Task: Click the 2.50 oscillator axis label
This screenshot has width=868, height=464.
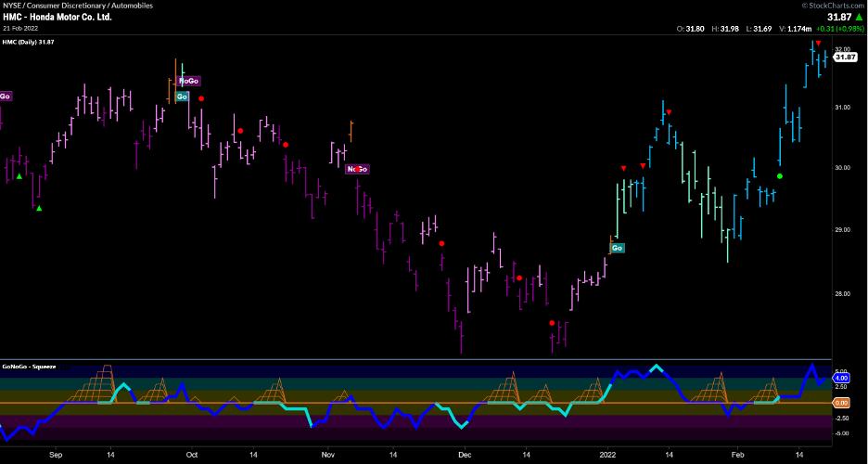Action: [x=841, y=386]
